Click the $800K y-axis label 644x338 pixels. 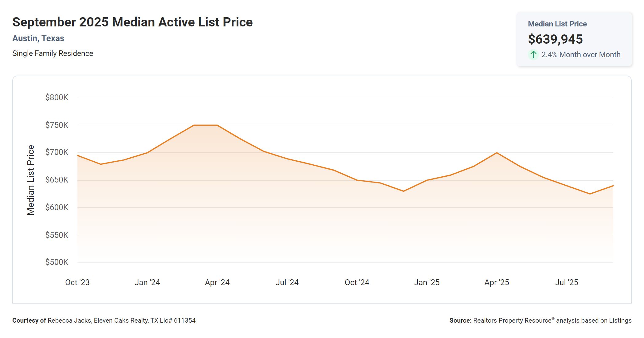(57, 98)
